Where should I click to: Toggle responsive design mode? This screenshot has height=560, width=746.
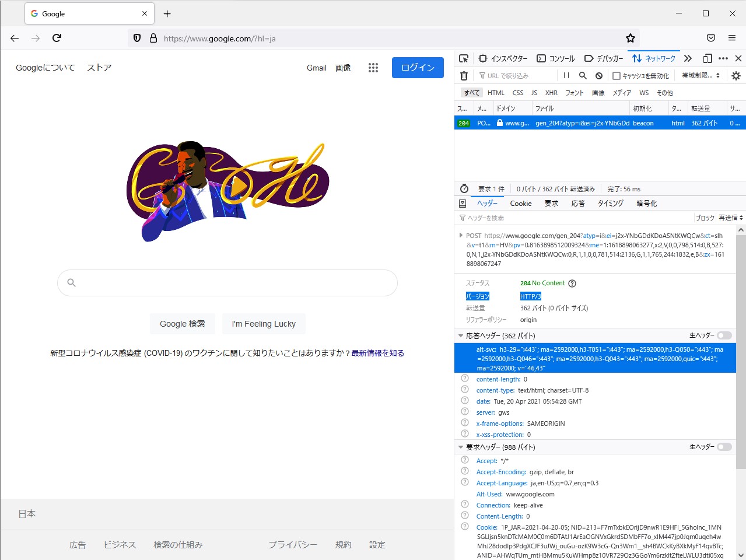[x=706, y=58]
